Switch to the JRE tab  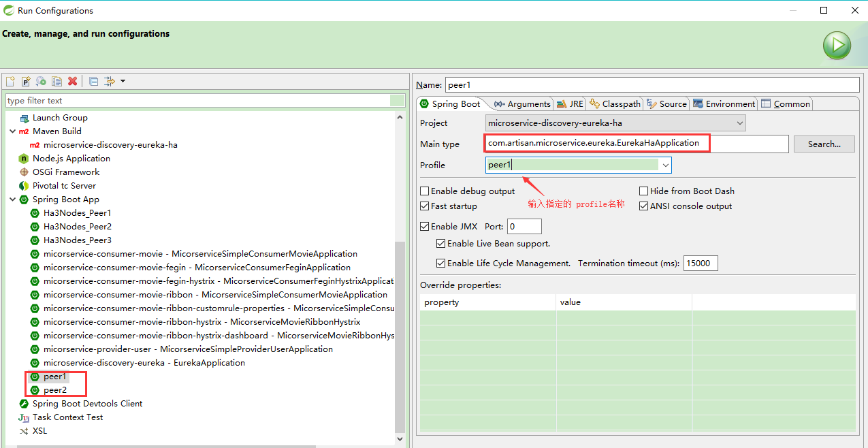point(570,103)
